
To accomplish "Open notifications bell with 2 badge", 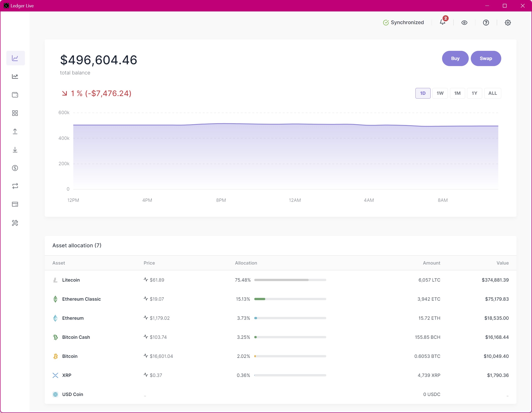I will [443, 22].
